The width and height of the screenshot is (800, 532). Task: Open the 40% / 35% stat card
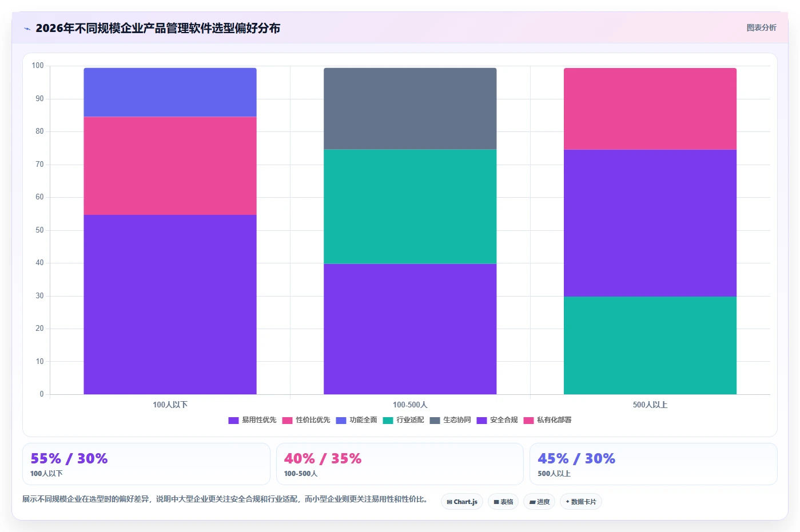coord(400,464)
